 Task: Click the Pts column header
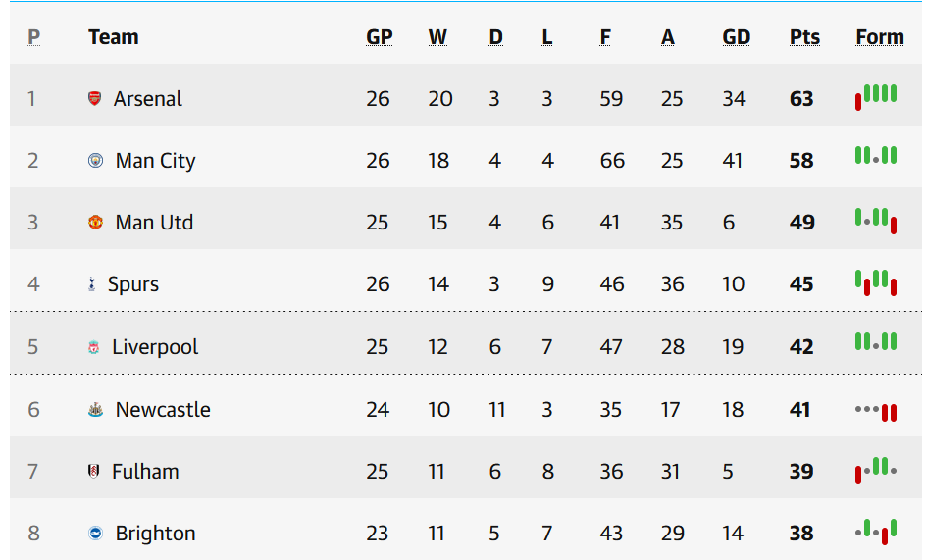[x=804, y=37]
